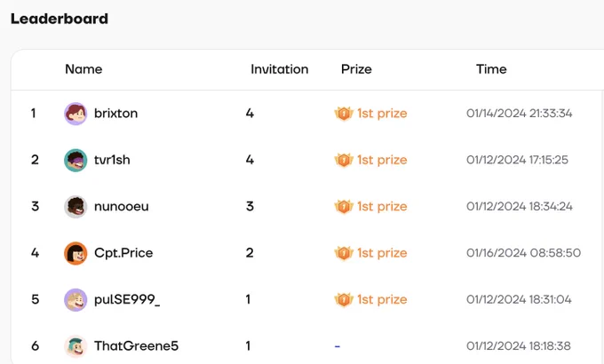Viewport: 604px width, 364px height.
Task: Click the Leaderboard heading
Action: [x=60, y=19]
